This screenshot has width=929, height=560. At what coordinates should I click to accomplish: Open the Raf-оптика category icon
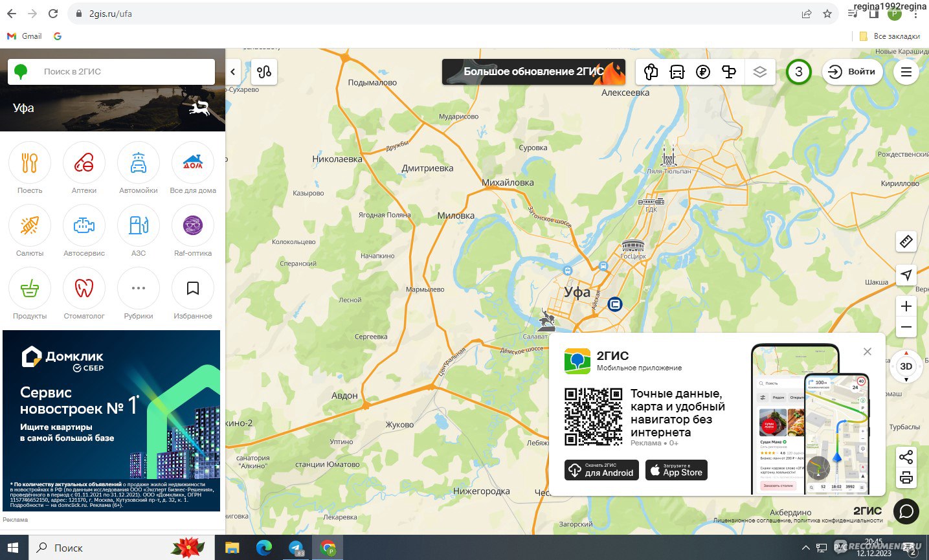[193, 225]
